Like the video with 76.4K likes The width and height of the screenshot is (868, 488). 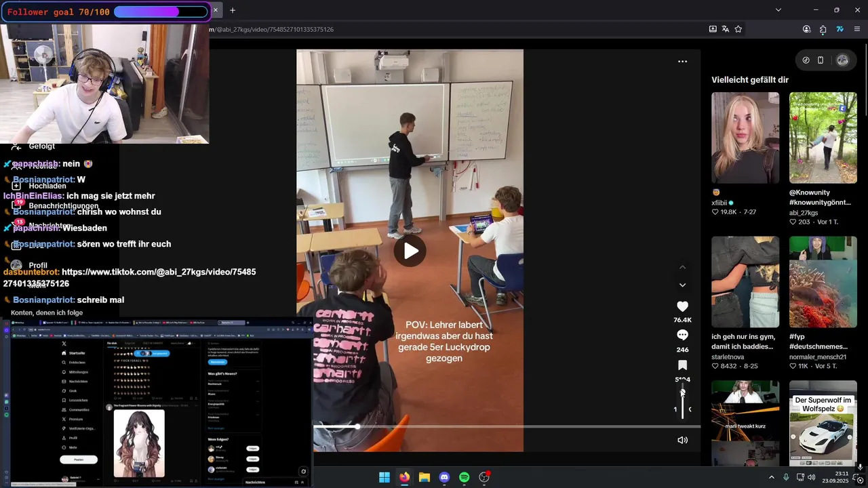pyautogui.click(x=682, y=306)
